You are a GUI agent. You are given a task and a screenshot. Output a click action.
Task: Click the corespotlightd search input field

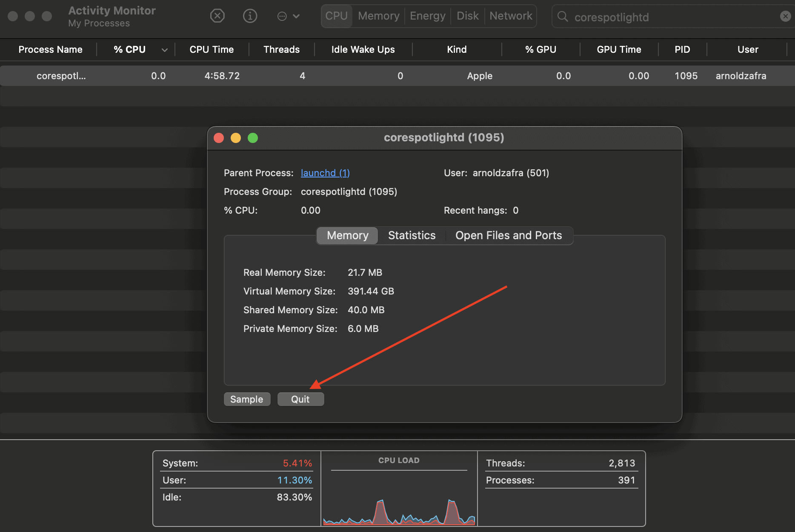672,17
